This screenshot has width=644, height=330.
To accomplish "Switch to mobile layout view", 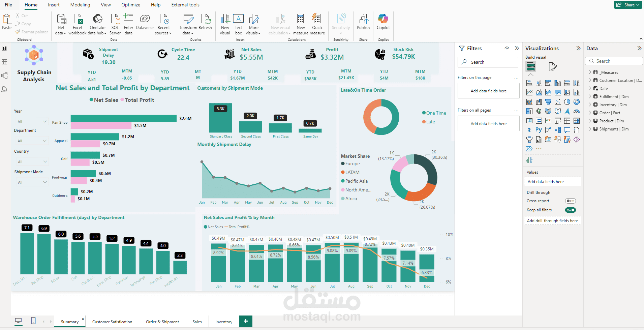I will (x=33, y=321).
